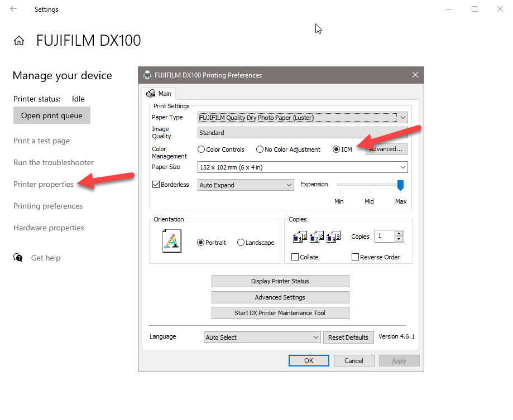513x420 pixels.
Task: Click the Home icon beside FUJIFILM DX100
Action: click(19, 41)
